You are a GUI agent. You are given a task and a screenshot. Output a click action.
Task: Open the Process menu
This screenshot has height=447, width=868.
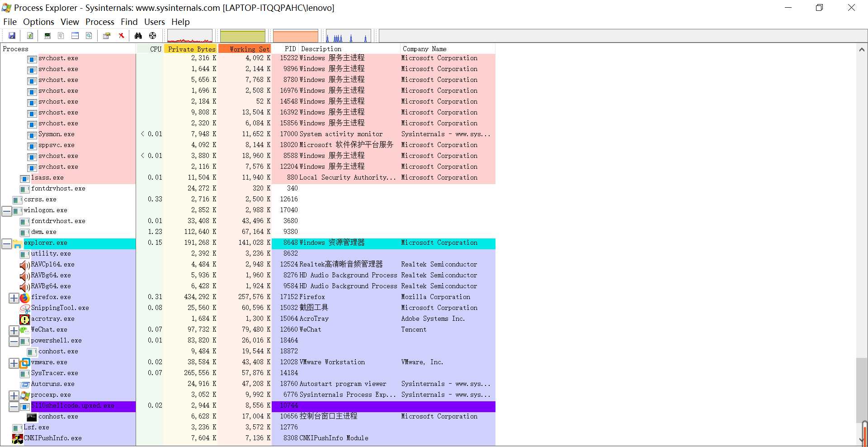click(x=100, y=22)
